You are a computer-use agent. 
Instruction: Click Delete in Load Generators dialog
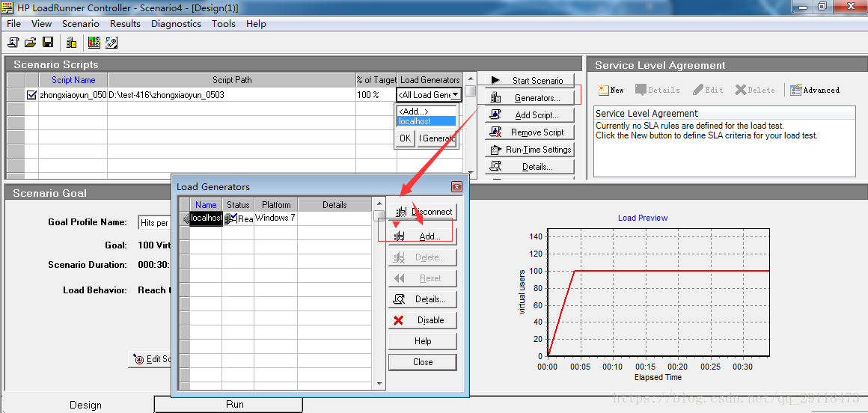(423, 257)
